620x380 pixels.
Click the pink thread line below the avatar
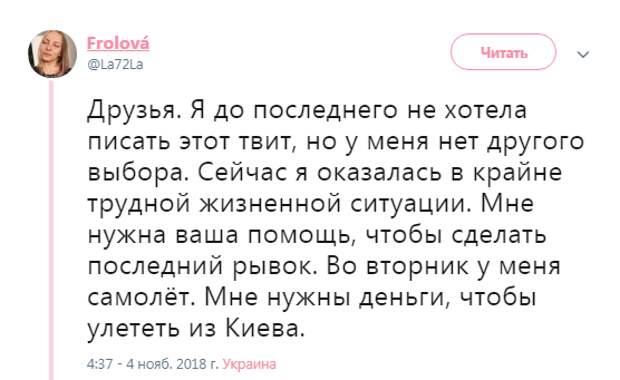(51, 230)
